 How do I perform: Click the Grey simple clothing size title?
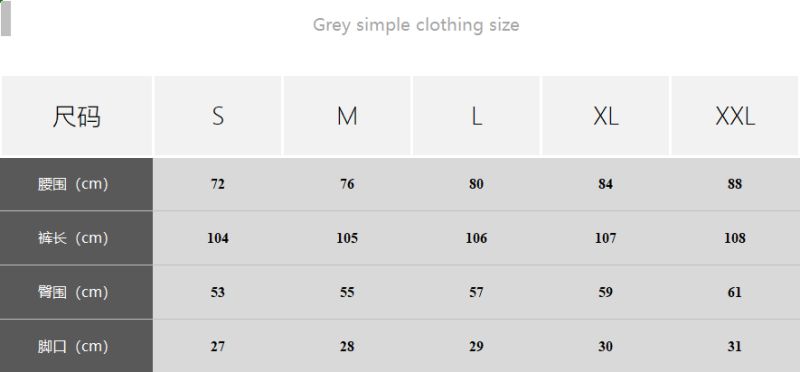(x=416, y=25)
